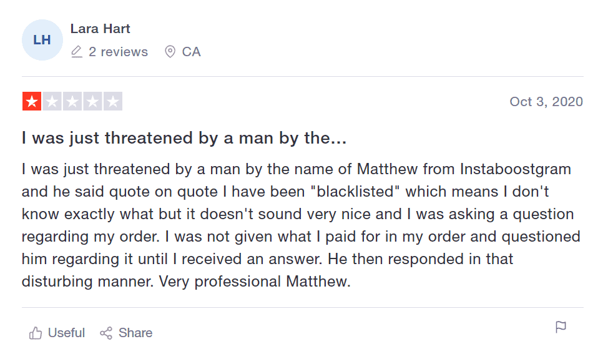Viewport: 603px width, 364px height.
Task: Mark the review as Useful
Action: pyautogui.click(x=66, y=333)
